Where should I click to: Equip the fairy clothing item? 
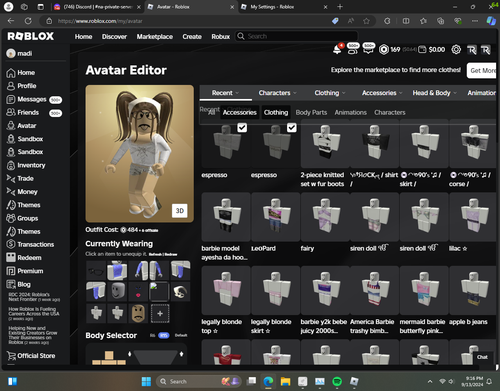325,217
